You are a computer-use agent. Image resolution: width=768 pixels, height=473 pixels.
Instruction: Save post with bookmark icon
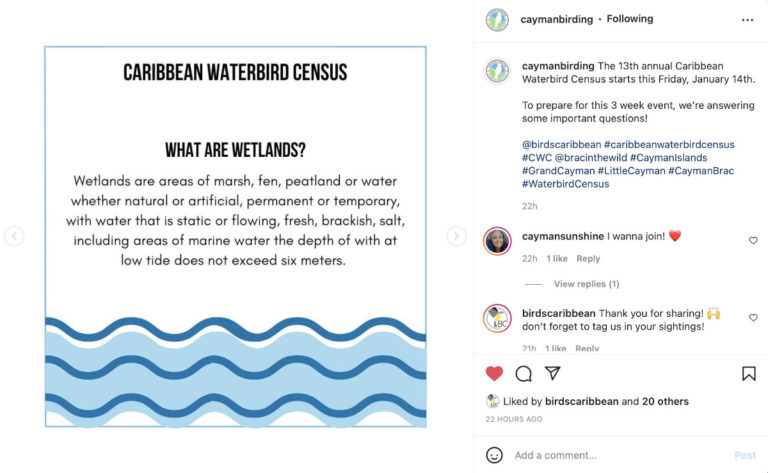(x=748, y=373)
